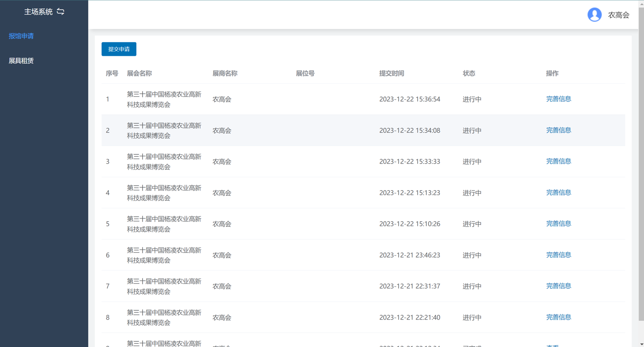Click the system switch icon beside 主场系统
Screen dimensions: 644x347
coord(61,12)
